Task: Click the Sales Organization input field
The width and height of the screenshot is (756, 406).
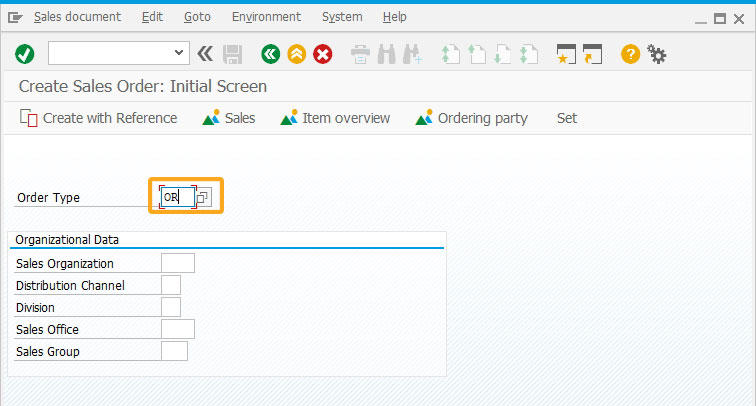Action: pos(178,263)
